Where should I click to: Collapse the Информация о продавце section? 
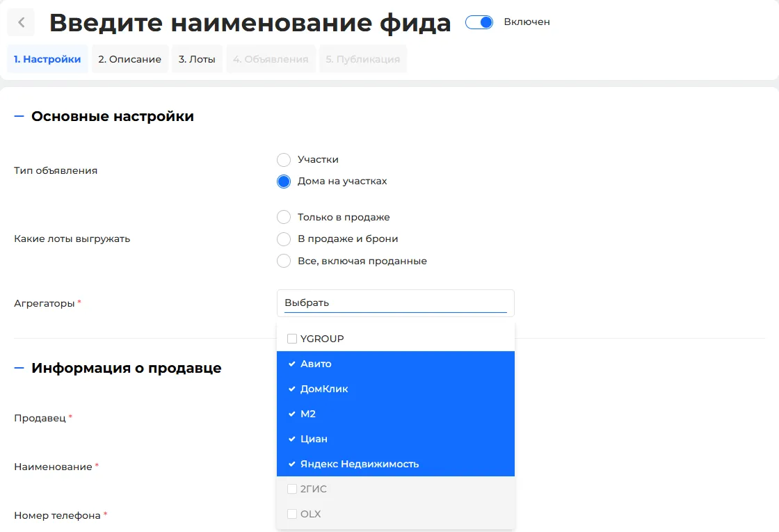(19, 368)
